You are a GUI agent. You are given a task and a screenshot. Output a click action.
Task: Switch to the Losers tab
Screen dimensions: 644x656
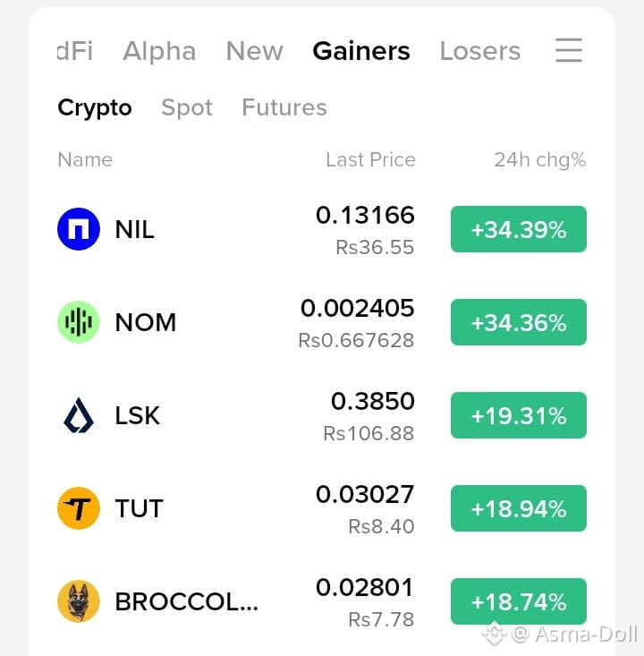(x=480, y=51)
